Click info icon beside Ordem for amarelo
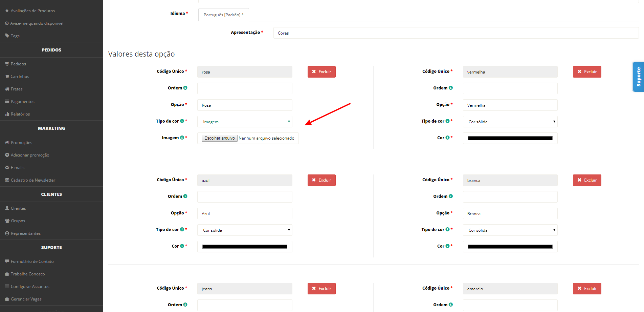The image size is (644, 312). 450,305
